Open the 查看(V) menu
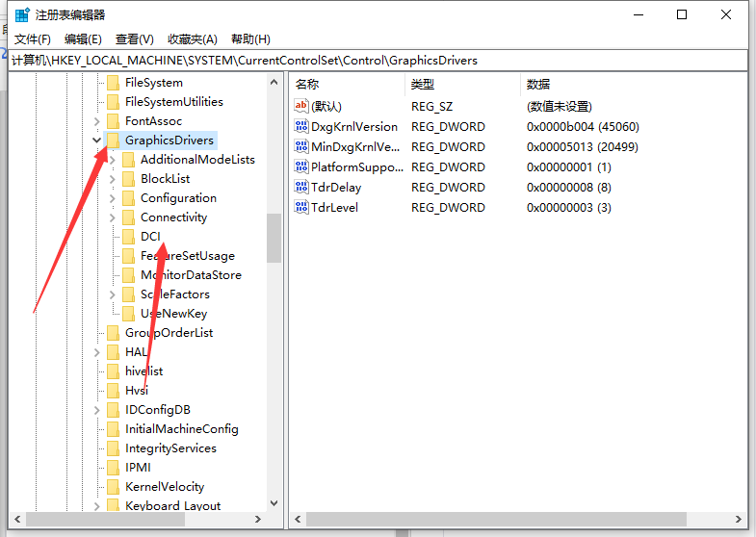Screen dimensions: 756x537 click(135, 39)
